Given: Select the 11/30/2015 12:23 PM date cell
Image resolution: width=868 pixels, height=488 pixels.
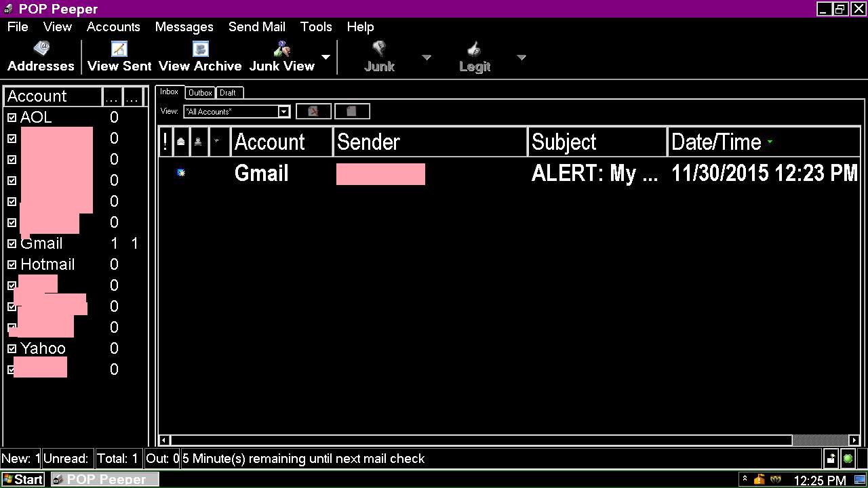Looking at the screenshot, I should (x=764, y=174).
